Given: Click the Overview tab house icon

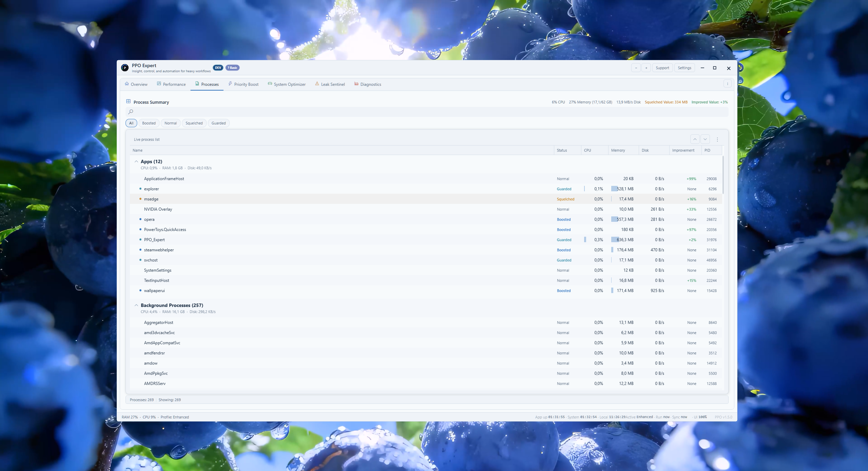Looking at the screenshot, I should coord(127,84).
